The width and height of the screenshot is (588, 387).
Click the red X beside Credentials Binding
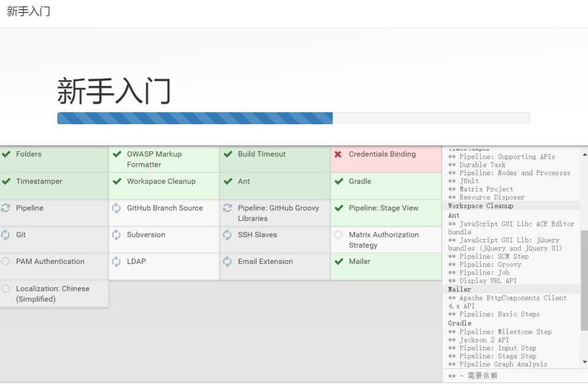pyautogui.click(x=338, y=154)
